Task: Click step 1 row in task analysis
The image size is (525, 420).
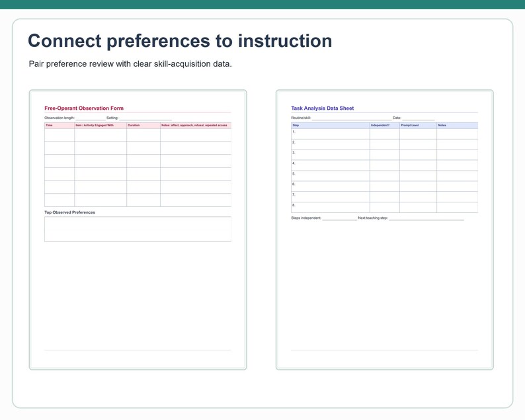Action: click(x=385, y=134)
